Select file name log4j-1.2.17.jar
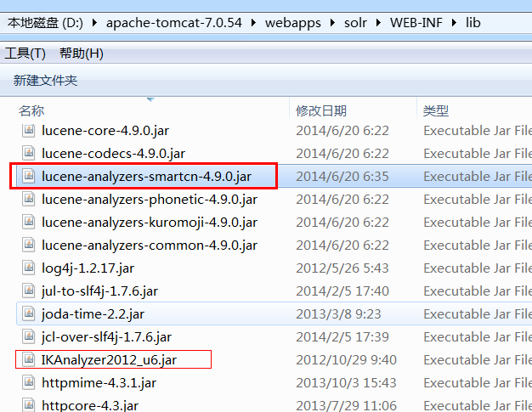Viewport: 532px width, 412px height. click(88, 268)
